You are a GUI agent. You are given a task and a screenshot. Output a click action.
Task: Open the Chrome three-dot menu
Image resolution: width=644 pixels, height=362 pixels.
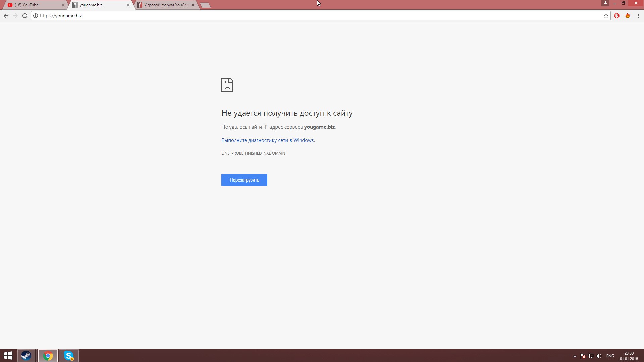click(638, 16)
